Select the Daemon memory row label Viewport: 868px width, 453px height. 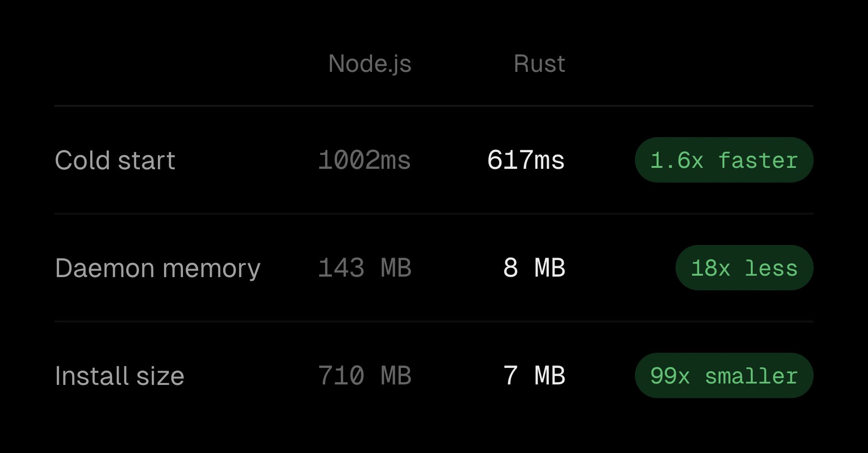157,268
